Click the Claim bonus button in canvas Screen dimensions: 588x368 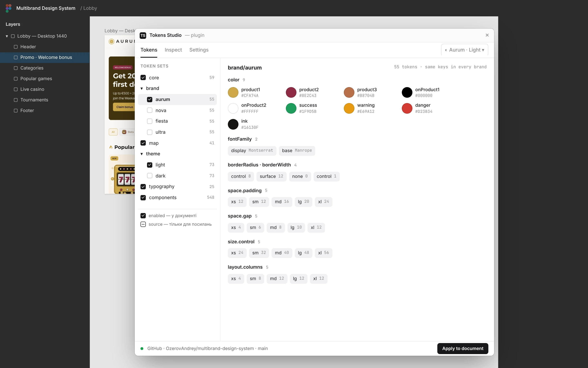point(124,107)
